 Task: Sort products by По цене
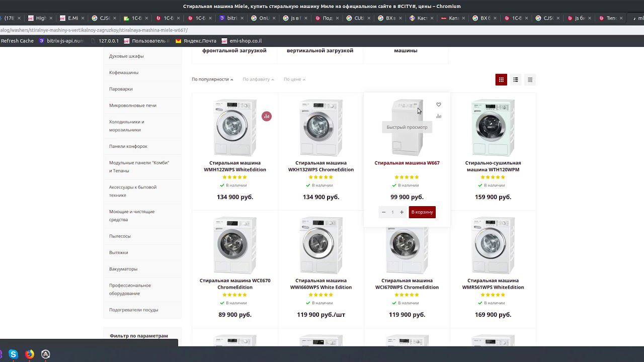click(294, 79)
